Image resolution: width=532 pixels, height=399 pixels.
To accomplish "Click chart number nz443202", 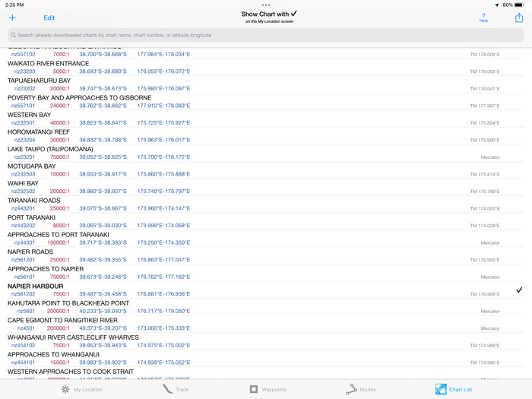I will [23, 226].
